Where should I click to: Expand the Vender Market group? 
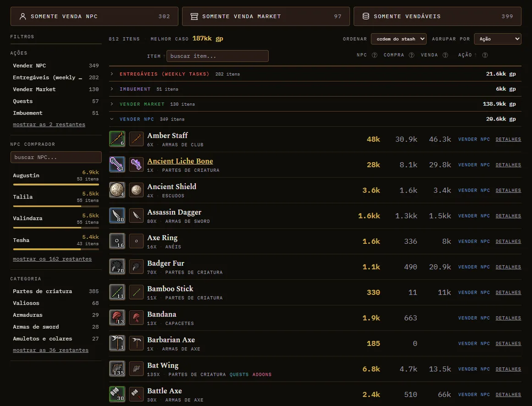[x=315, y=104]
